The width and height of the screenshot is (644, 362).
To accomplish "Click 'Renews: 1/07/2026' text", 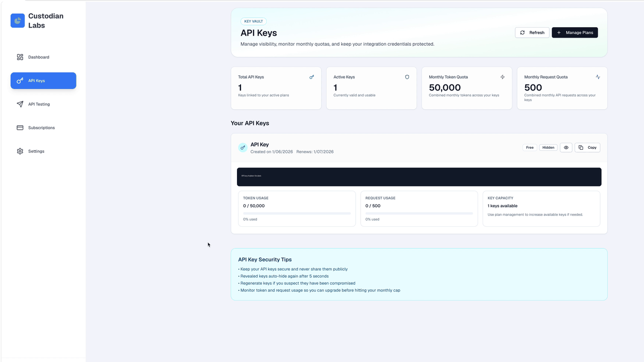I will [315, 151].
